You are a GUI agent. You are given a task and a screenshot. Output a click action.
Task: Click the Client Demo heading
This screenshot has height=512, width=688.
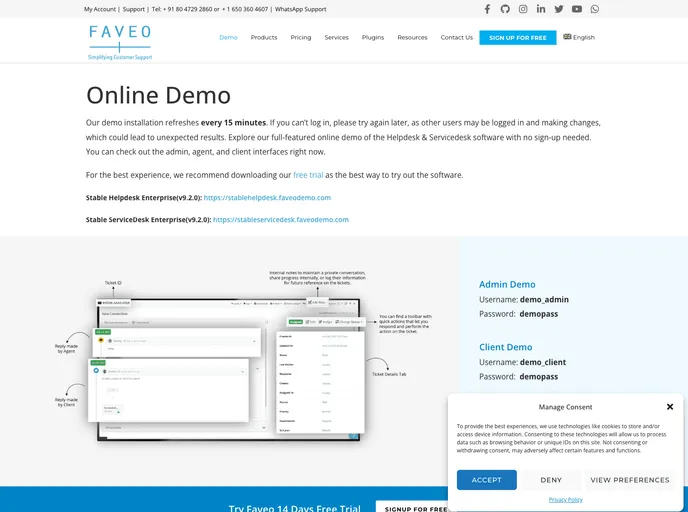click(x=505, y=347)
